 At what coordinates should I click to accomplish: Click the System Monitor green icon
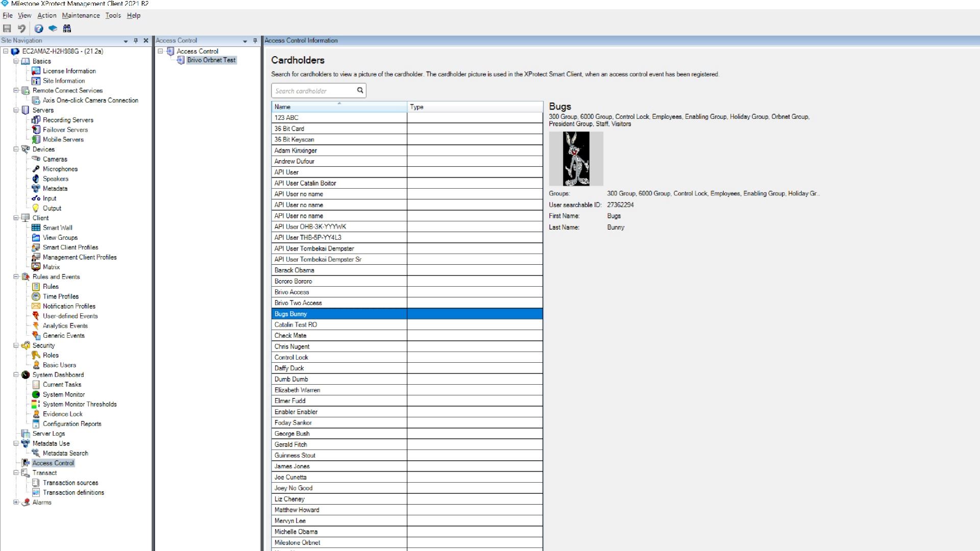[x=36, y=394]
